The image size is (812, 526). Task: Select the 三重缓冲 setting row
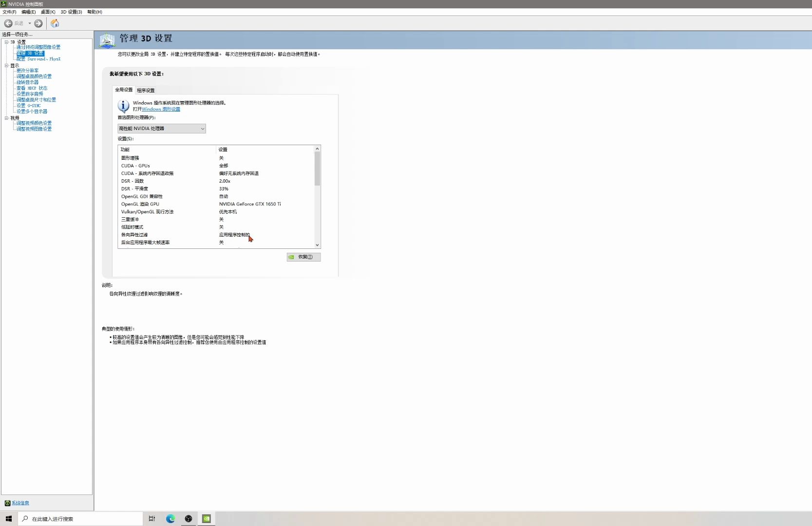pyautogui.click(x=216, y=220)
